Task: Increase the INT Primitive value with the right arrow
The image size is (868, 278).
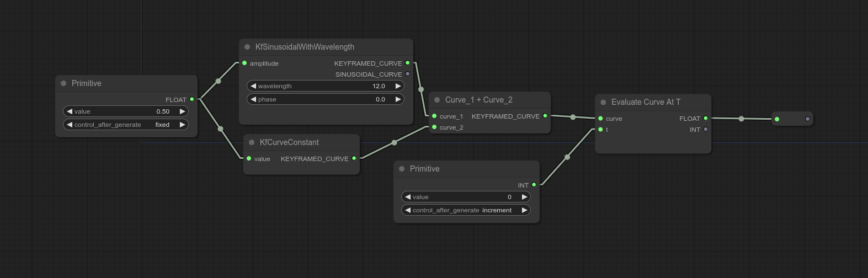Action: pyautogui.click(x=524, y=197)
